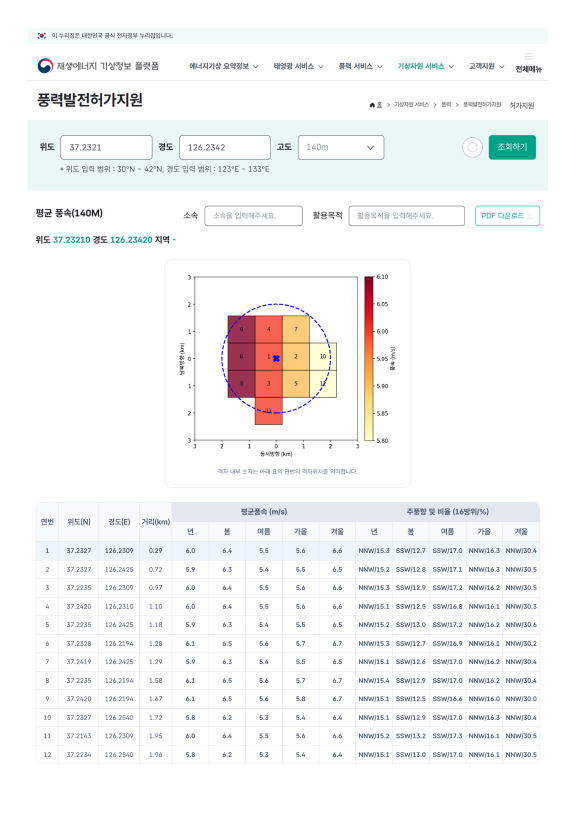The width and height of the screenshot is (575, 814).
Task: Click distance 1.96 in row 12
Action: (x=156, y=755)
